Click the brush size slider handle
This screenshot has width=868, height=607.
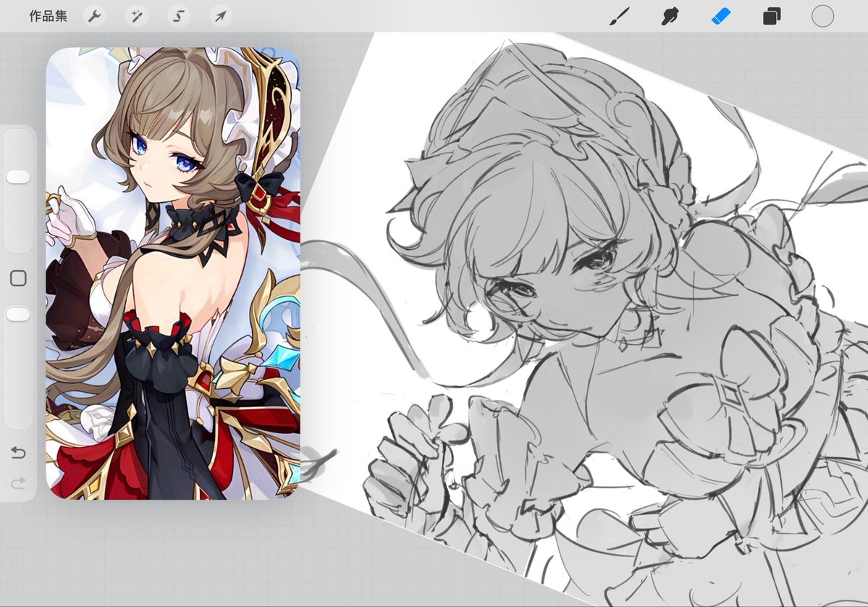click(x=18, y=177)
